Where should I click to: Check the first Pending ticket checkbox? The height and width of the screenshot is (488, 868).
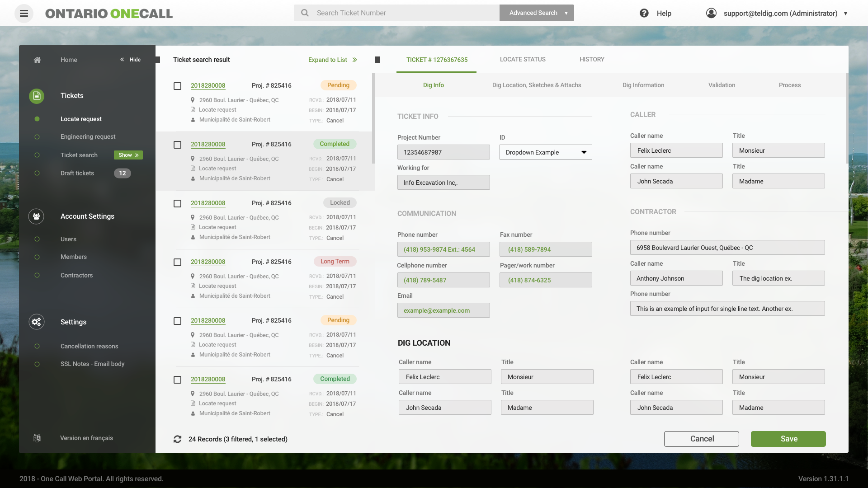point(178,86)
